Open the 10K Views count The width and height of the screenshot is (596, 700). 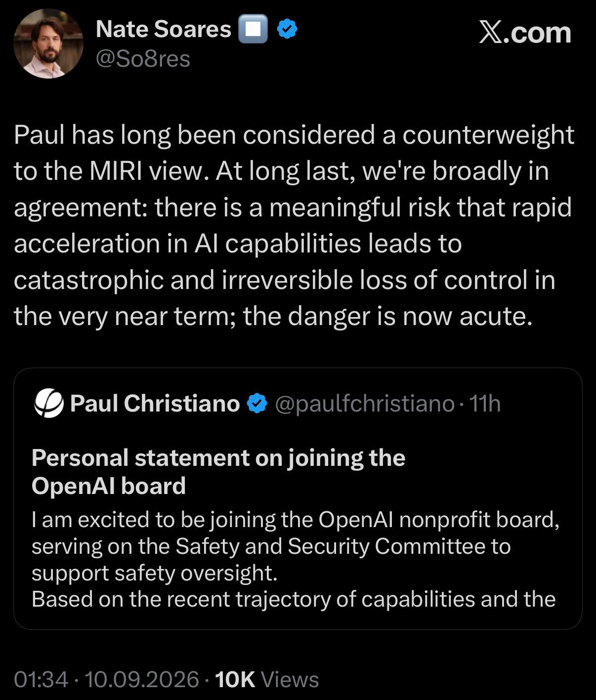[267, 680]
